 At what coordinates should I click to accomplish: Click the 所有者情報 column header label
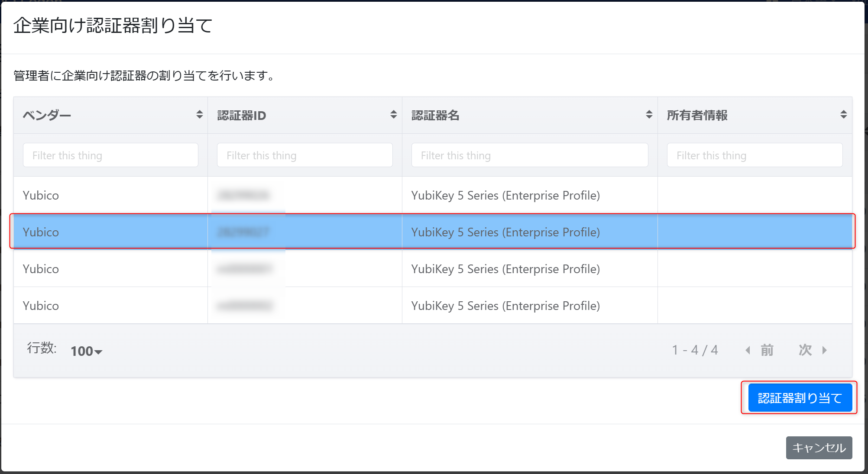click(697, 115)
